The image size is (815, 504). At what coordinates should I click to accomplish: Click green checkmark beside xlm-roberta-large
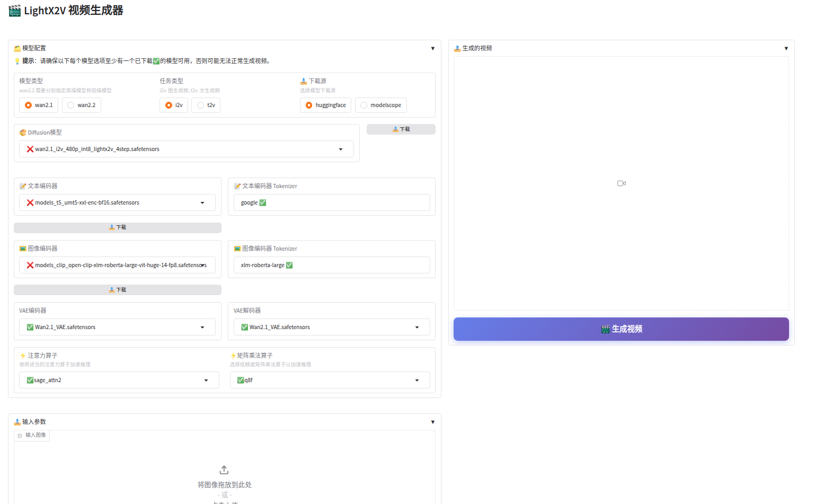click(x=289, y=266)
